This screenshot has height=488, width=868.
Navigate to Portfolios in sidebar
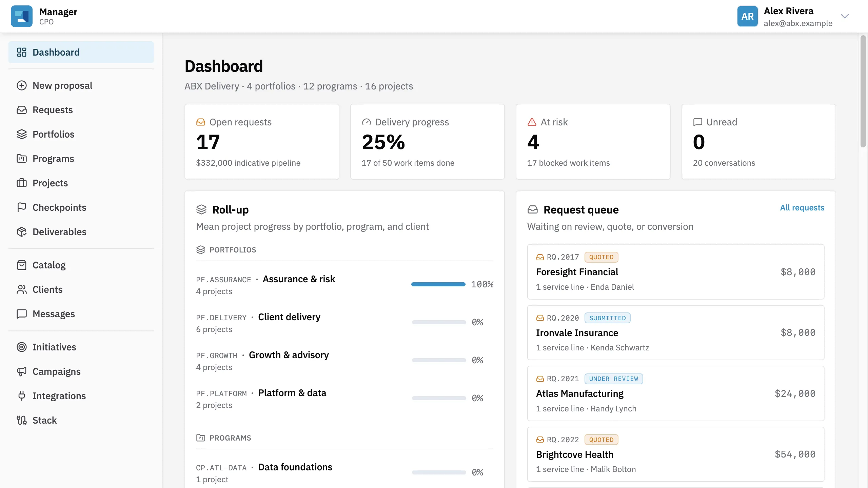click(x=81, y=134)
